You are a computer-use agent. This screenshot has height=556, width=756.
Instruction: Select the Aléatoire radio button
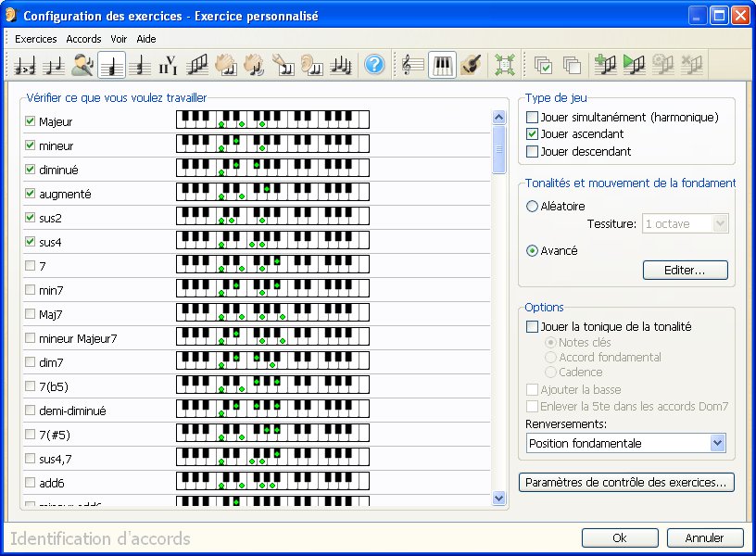(533, 207)
